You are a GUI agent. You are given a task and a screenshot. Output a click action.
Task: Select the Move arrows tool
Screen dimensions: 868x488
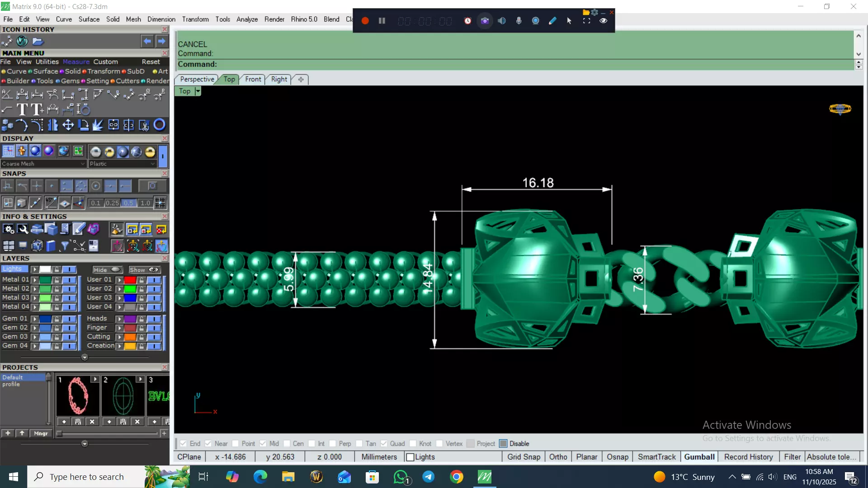pyautogui.click(x=68, y=125)
